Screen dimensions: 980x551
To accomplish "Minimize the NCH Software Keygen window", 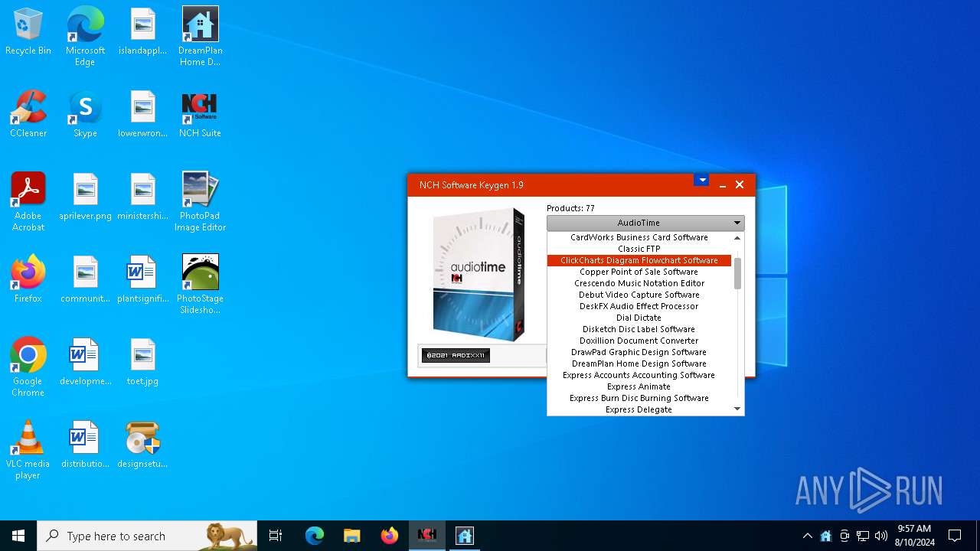I will pos(722,185).
